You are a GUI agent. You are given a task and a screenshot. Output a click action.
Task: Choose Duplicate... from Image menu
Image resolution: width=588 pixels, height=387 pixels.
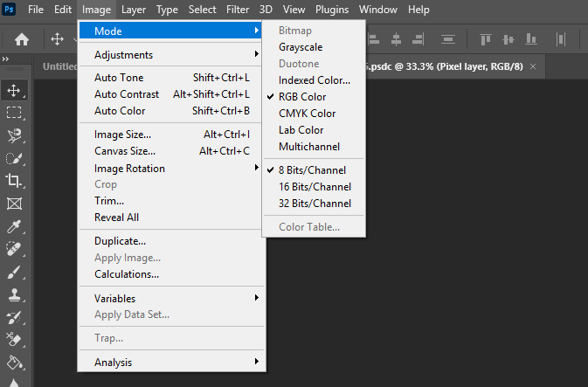[169, 241]
